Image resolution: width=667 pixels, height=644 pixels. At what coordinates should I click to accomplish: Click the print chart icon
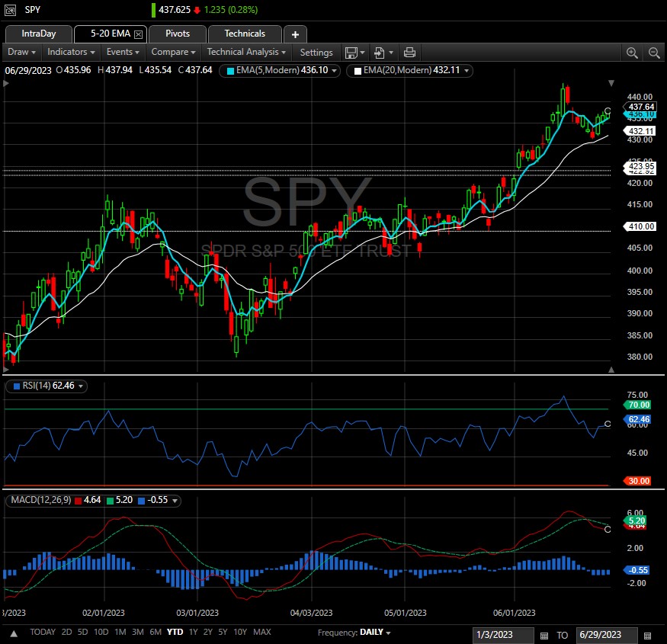pyautogui.click(x=409, y=53)
